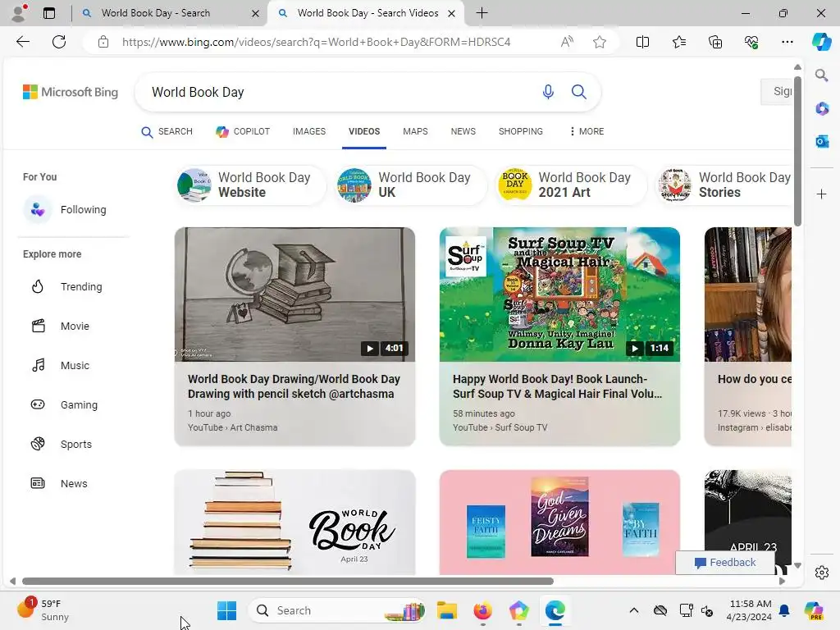
Task: Switch to the SEARCH tab
Action: (167, 132)
